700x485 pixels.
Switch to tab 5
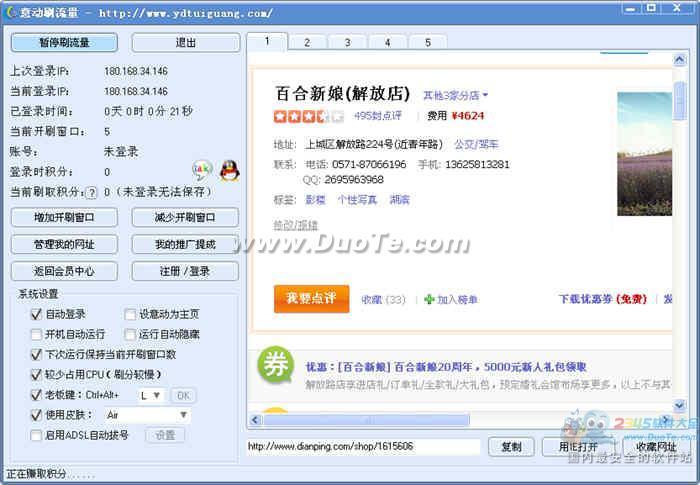point(427,42)
